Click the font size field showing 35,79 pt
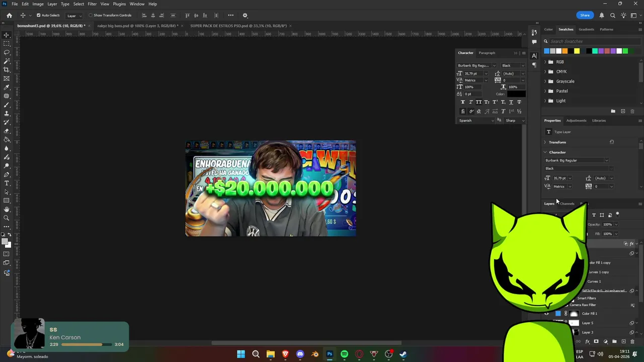Image resolution: width=644 pixels, height=362 pixels. pyautogui.click(x=473, y=73)
